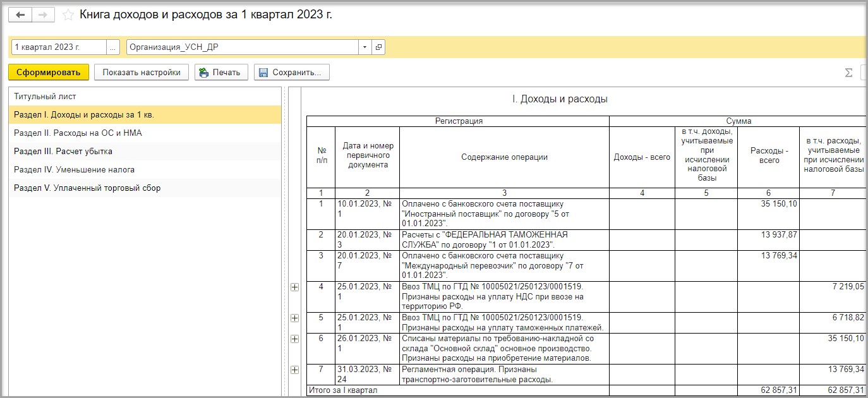Screen dimensions: 868x398
Task: Expand row 6 with the plus icon
Action: 294,339
